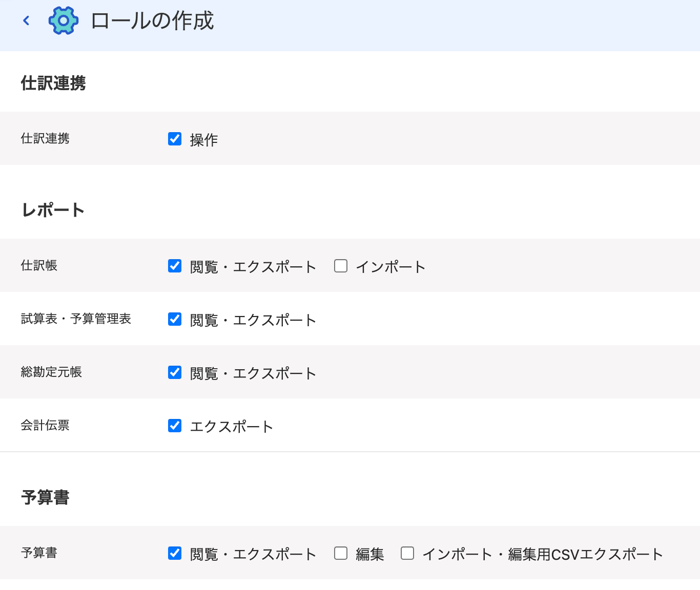Uncheck 閲覧・エクスポート for 試算表・予算管理表
700x590 pixels.
point(175,319)
